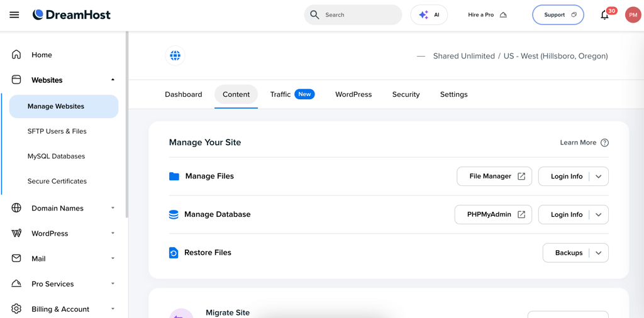Collapse the Websites sidebar section
This screenshot has height=318, width=644.
113,80
